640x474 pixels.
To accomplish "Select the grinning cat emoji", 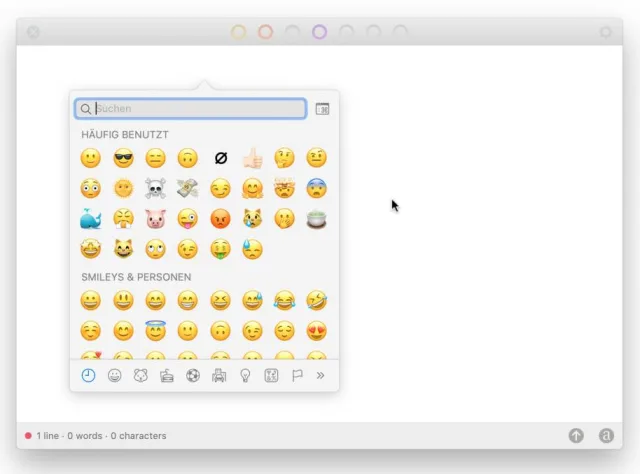I will 123,249.
